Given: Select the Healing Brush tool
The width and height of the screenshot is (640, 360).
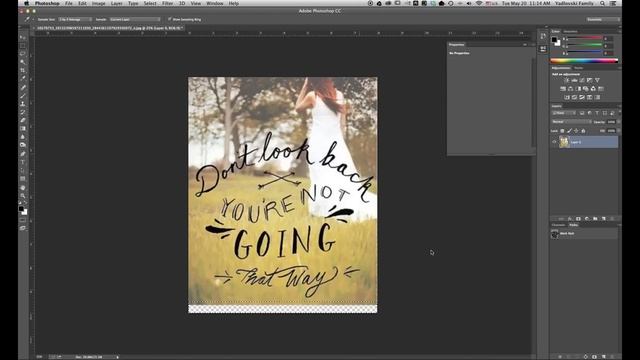Looking at the screenshot, I should [23, 87].
